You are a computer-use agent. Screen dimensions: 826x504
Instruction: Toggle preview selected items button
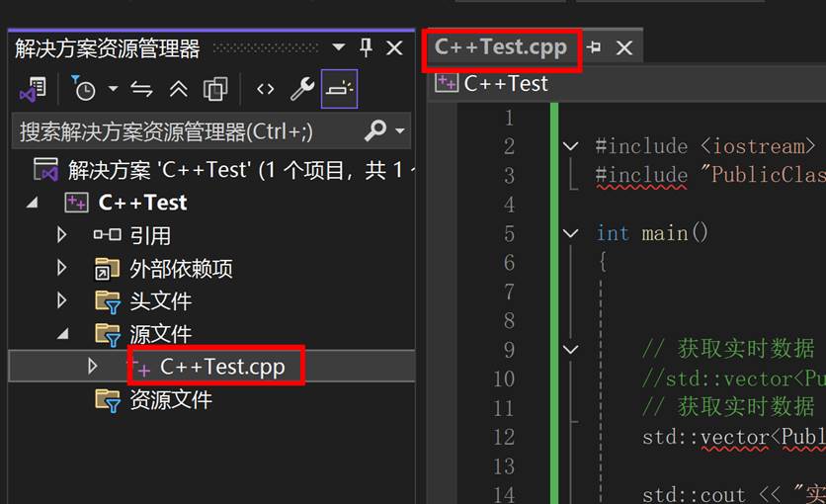(339, 89)
